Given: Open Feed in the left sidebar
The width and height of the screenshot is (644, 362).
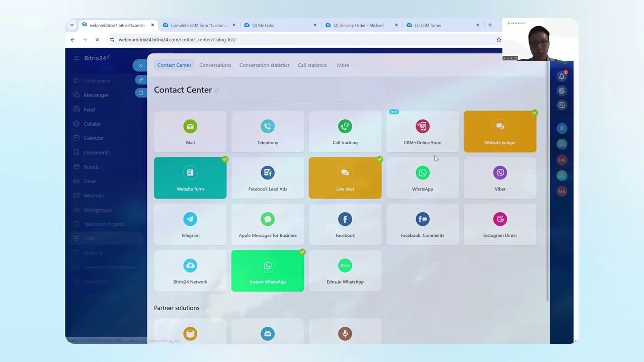Looking at the screenshot, I should coord(89,110).
